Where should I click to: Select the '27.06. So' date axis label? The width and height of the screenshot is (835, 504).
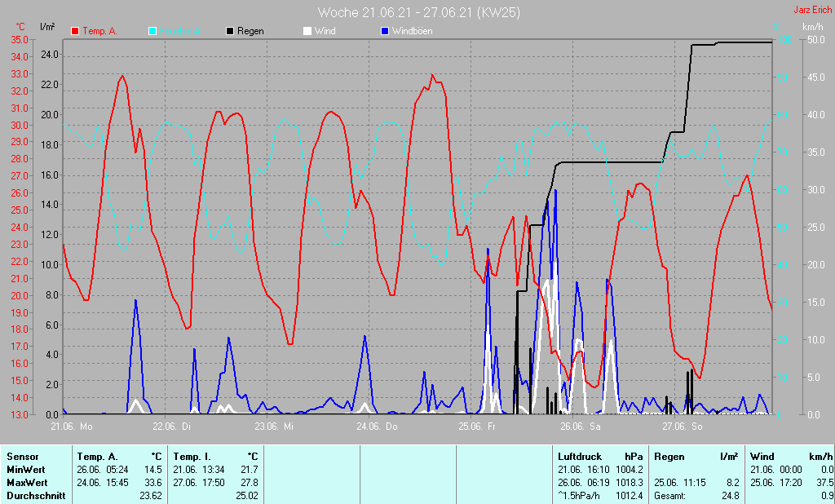683,427
